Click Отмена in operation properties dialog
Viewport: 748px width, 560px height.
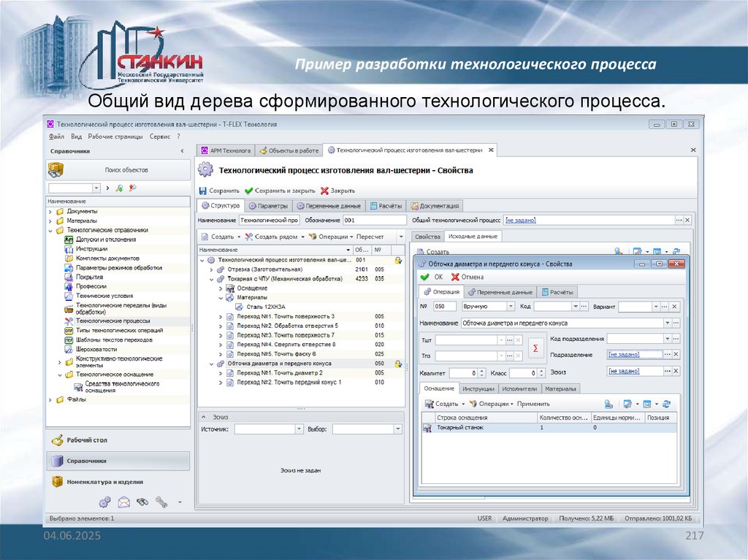(x=467, y=277)
